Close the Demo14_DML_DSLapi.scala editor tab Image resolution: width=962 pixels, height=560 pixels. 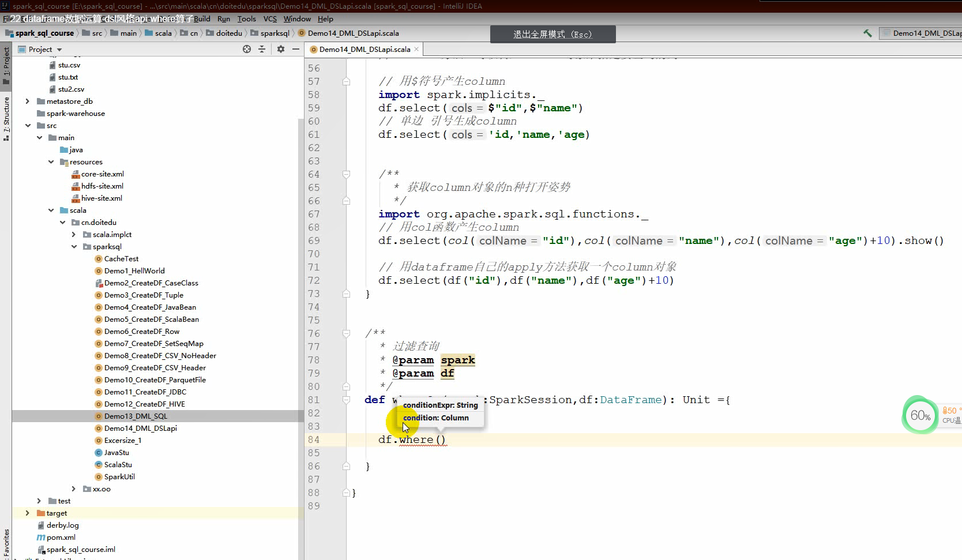tap(416, 49)
